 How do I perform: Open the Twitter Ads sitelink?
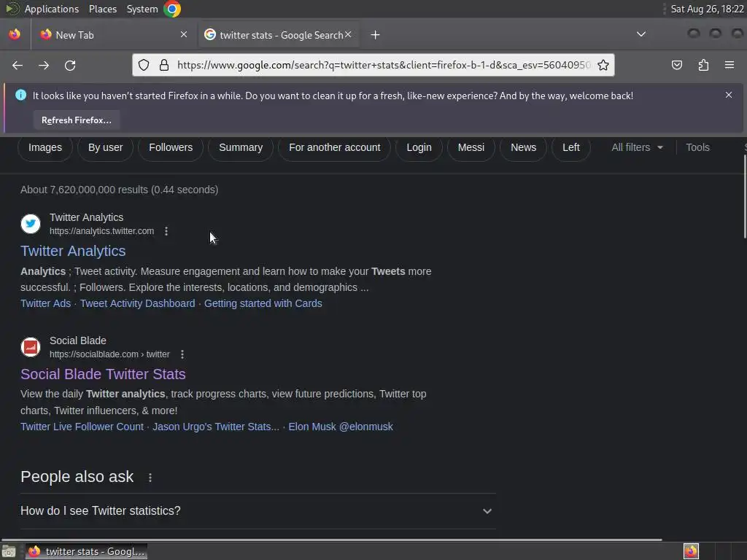pos(45,303)
